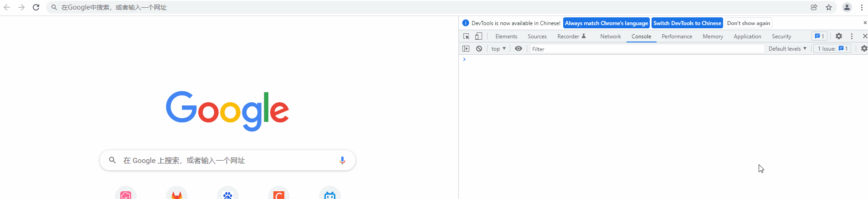The height and width of the screenshot is (199, 868).
Task: Open the top JavaScript context dropdown
Action: [498, 49]
